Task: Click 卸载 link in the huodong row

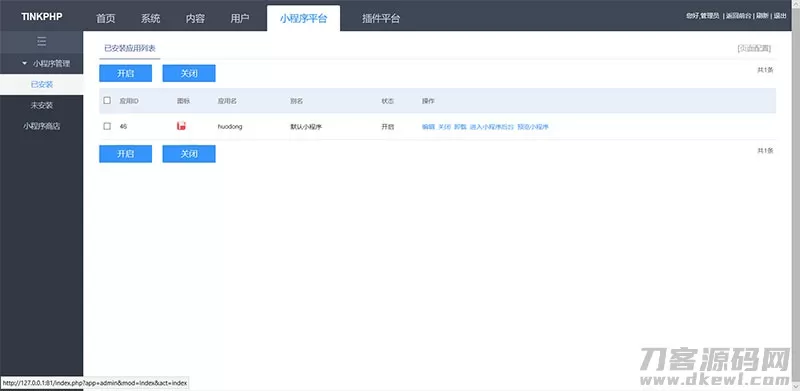Action: (x=460, y=127)
